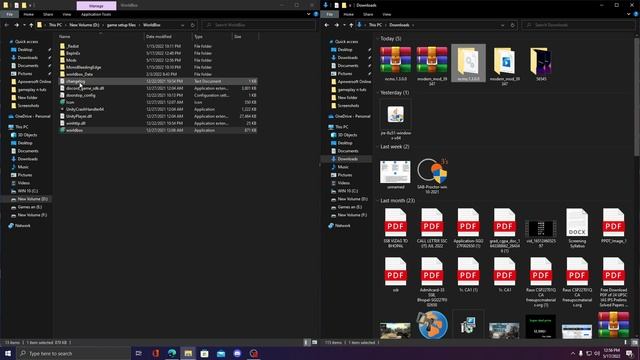Select the 56545 folder in Downloads
640x360 pixels.
(x=541, y=63)
